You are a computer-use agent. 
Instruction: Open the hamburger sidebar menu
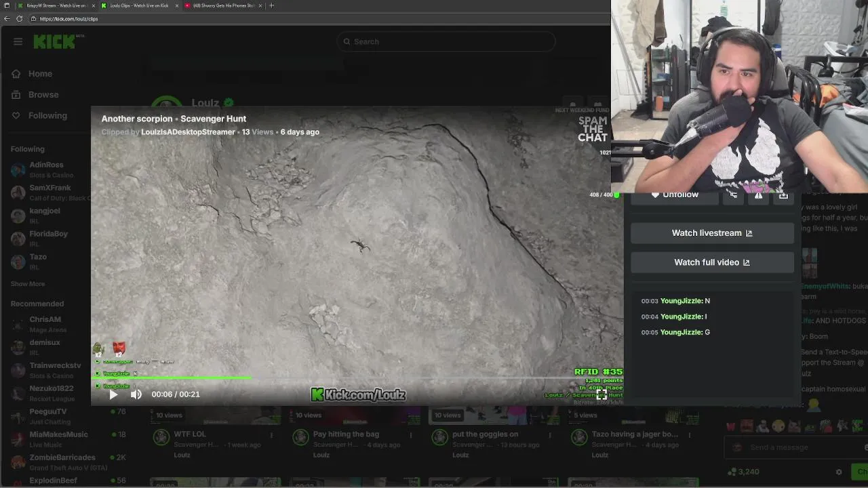pyautogui.click(x=18, y=41)
